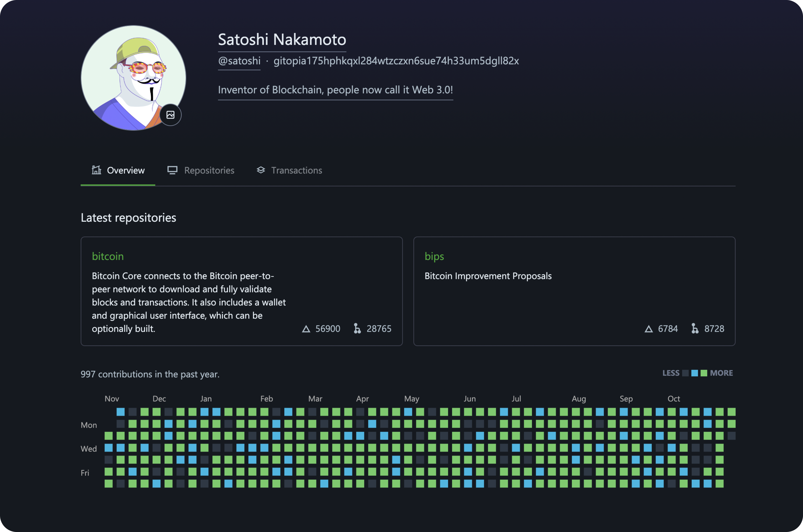Click the Dec month label

(x=159, y=399)
